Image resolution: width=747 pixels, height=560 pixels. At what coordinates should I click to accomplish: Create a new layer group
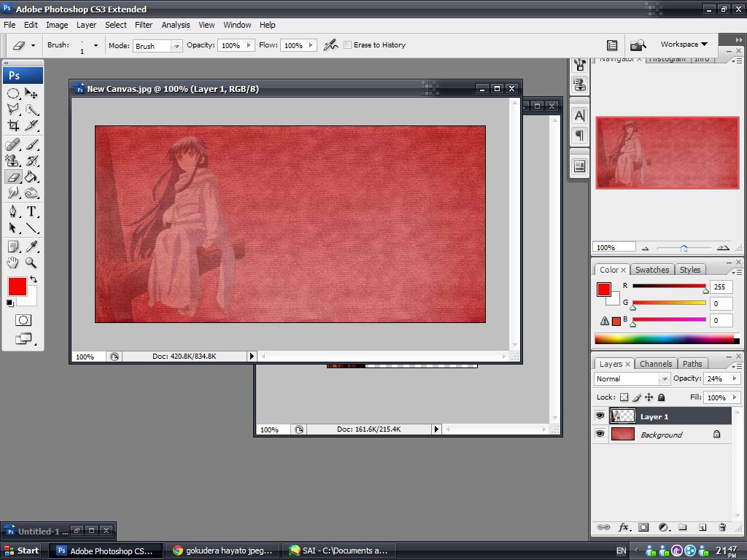click(683, 527)
